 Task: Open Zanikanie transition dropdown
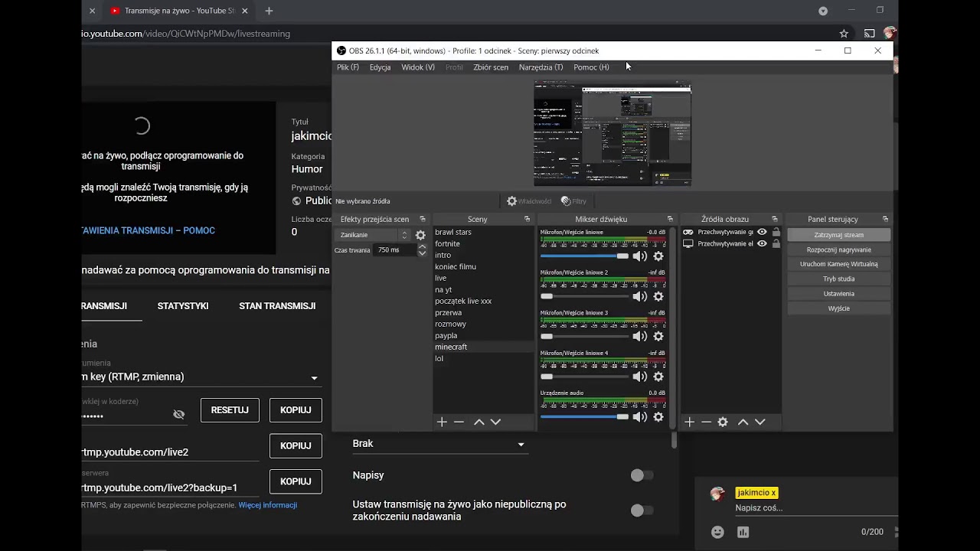coord(374,235)
